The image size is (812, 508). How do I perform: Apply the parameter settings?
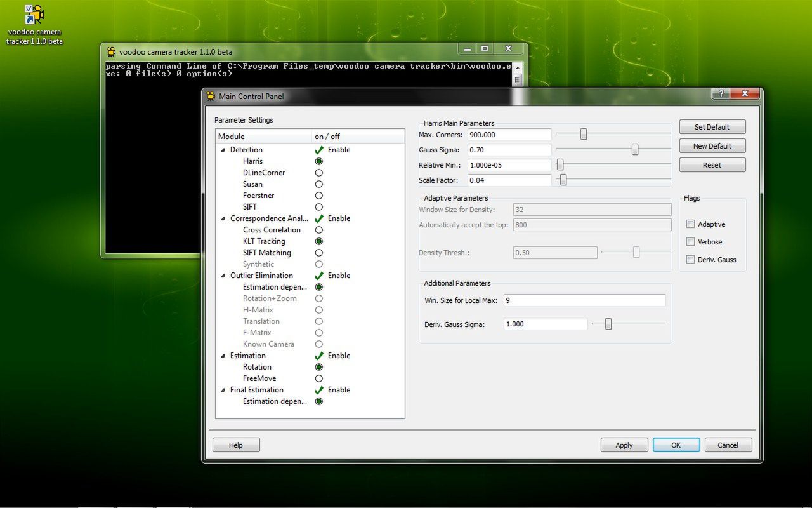point(624,445)
